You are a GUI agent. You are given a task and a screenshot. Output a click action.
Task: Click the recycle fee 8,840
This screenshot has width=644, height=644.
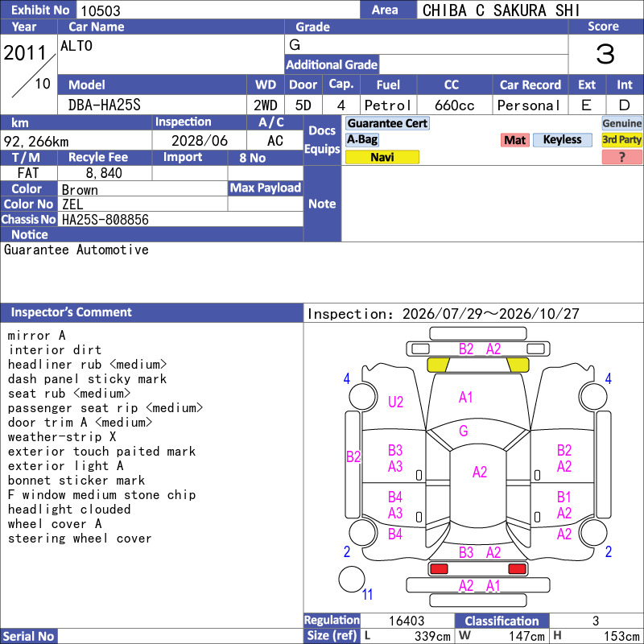coord(104,173)
